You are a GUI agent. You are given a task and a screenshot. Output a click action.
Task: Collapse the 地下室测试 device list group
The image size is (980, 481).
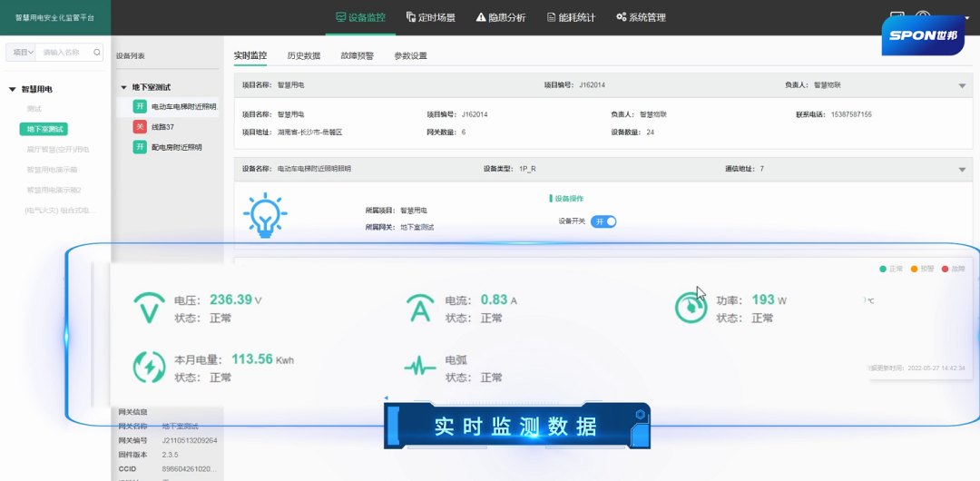coord(123,88)
